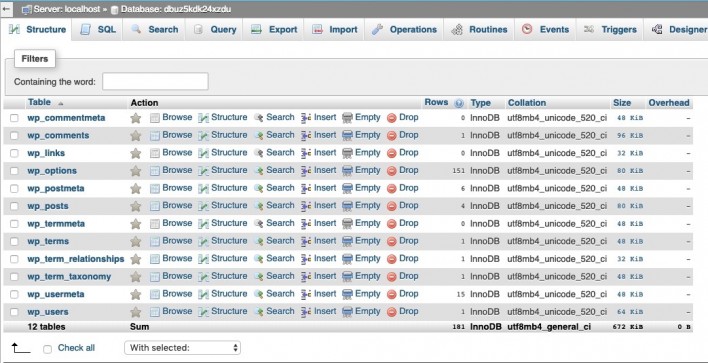The height and width of the screenshot is (363, 708).
Task: Click star icon for wp_users table
Action: coord(135,312)
